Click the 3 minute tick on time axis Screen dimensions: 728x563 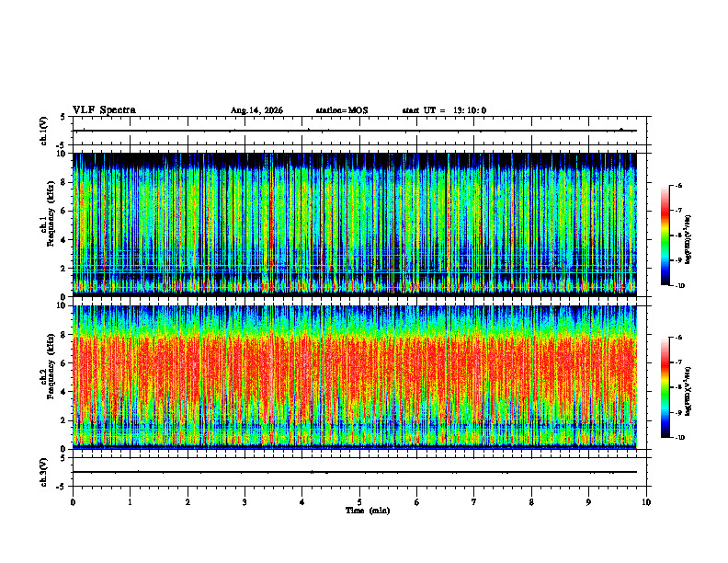point(245,502)
